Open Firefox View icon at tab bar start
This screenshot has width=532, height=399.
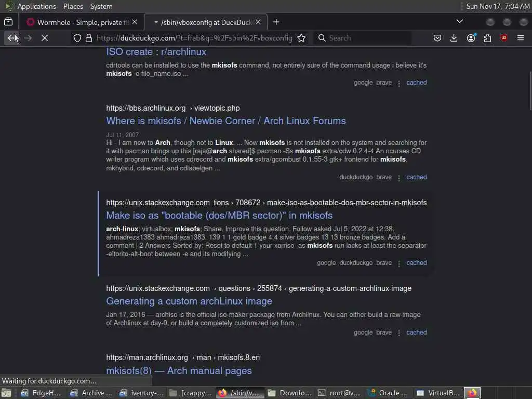click(8, 22)
